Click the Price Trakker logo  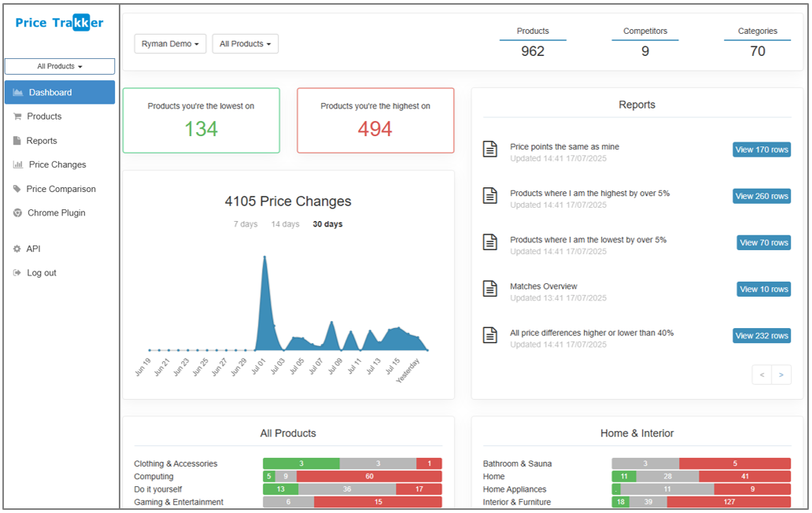pyautogui.click(x=60, y=23)
